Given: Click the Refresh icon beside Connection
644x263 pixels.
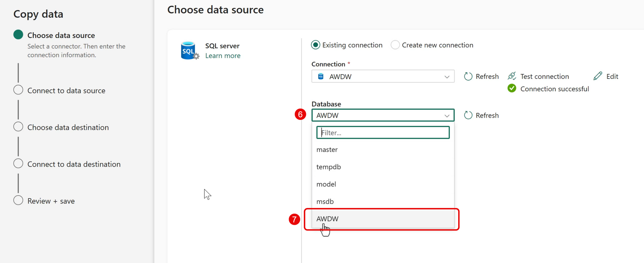Looking at the screenshot, I should click(468, 77).
